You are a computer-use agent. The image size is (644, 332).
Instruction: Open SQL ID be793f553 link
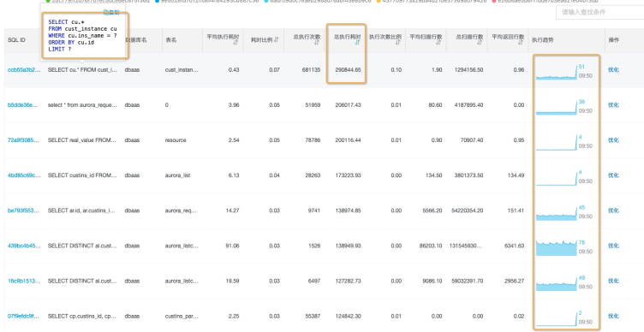pos(24,210)
